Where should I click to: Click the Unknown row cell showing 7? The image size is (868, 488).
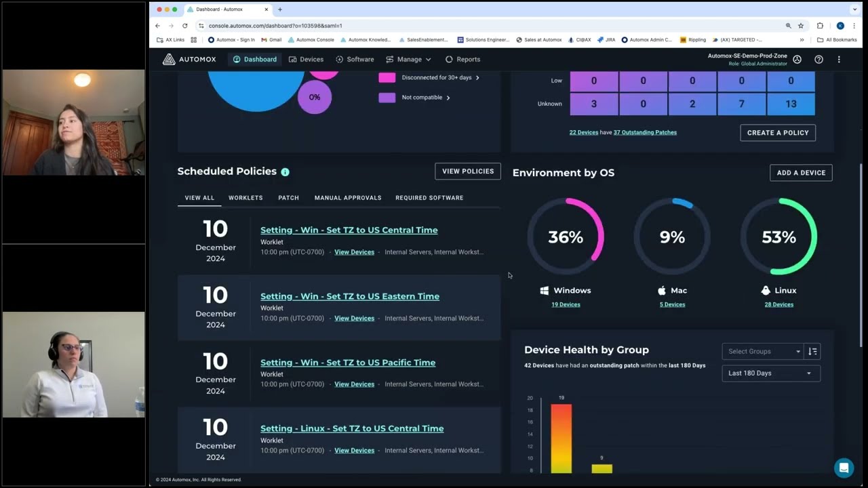741,104
